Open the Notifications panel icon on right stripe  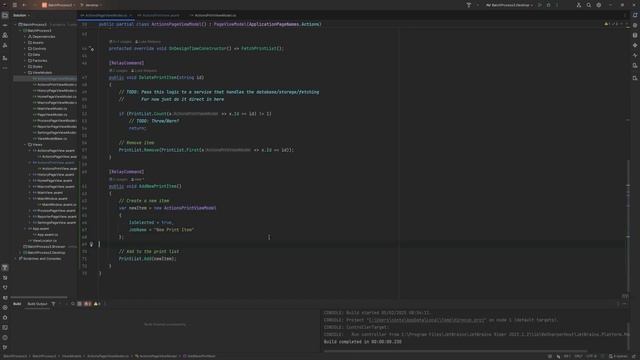635,15
